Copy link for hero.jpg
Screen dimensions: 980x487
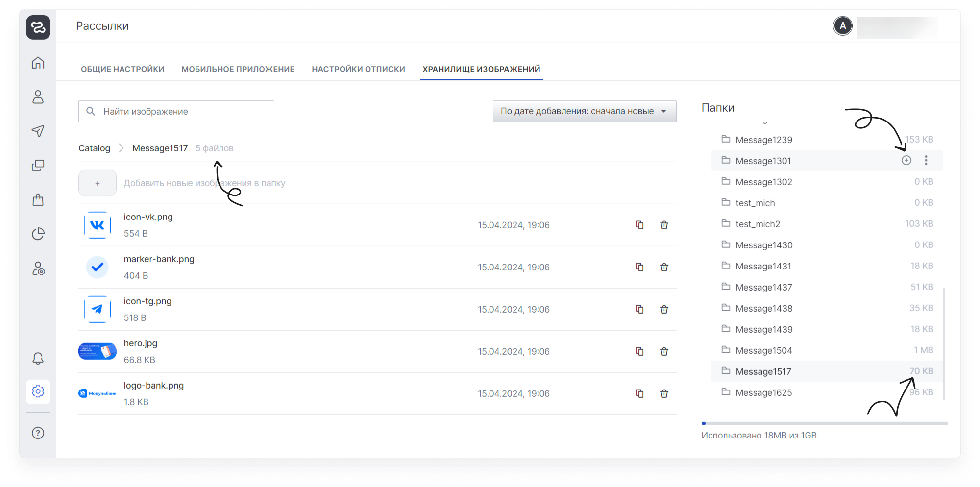point(639,351)
